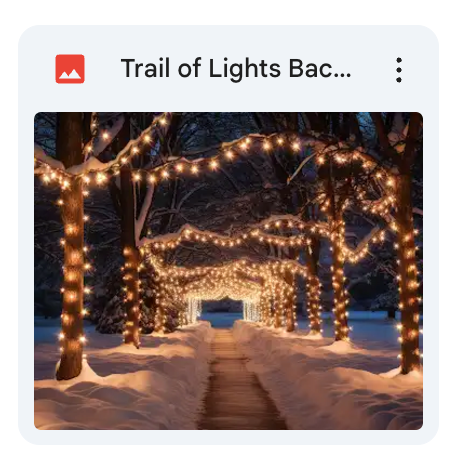
Task: Open the context menu dots at card top-right
Action: [x=399, y=70]
